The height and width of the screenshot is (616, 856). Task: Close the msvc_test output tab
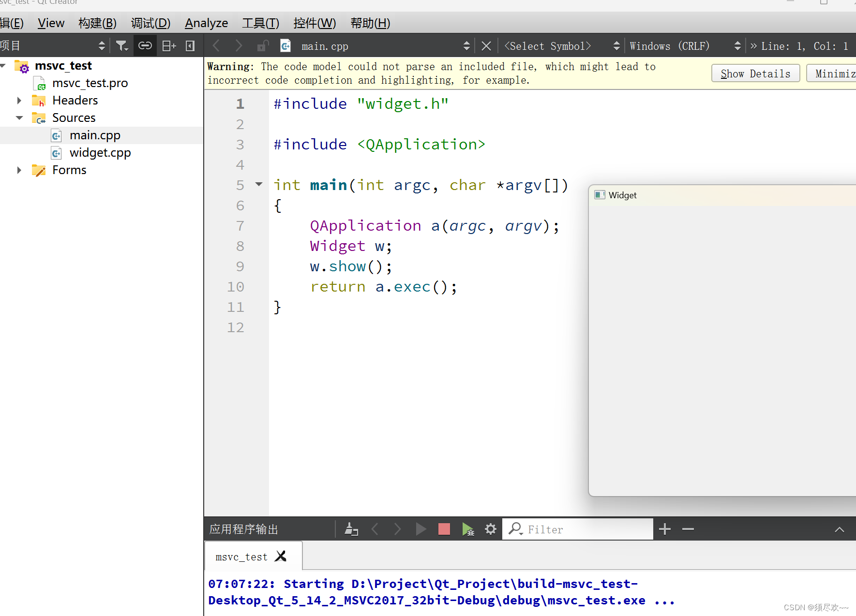[x=281, y=557]
